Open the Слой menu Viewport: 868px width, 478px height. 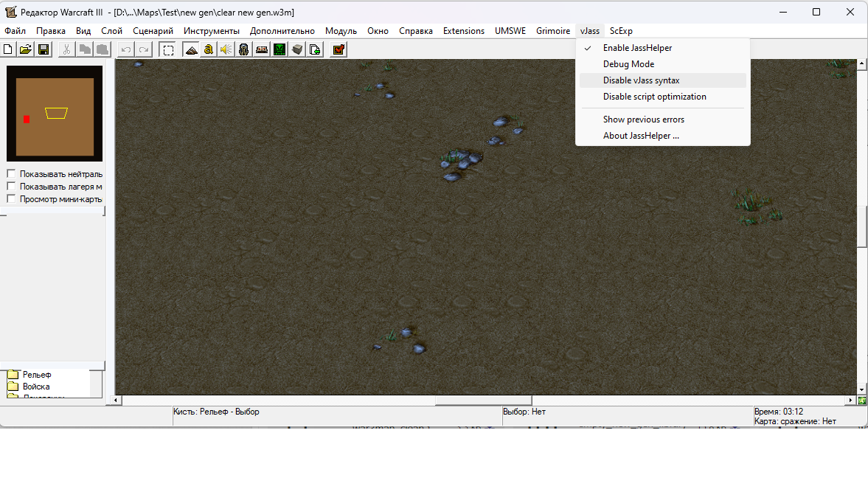click(x=111, y=31)
